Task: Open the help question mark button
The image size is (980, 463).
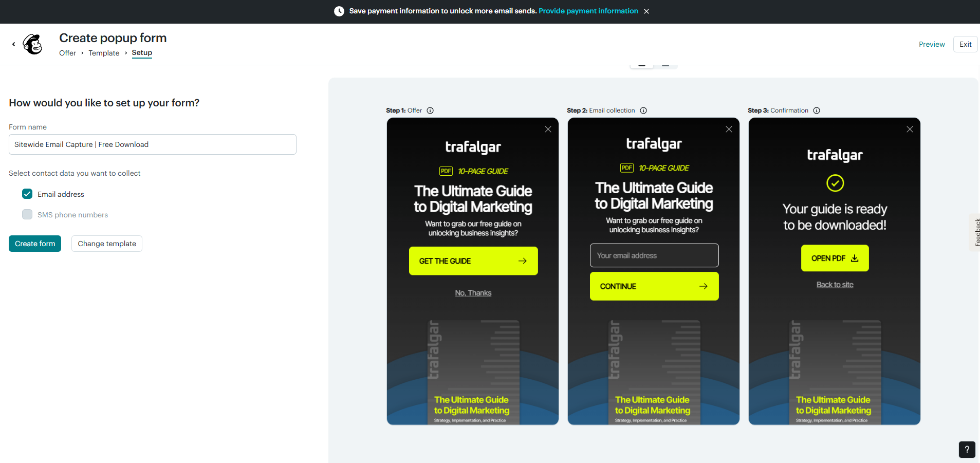Action: coord(967,450)
